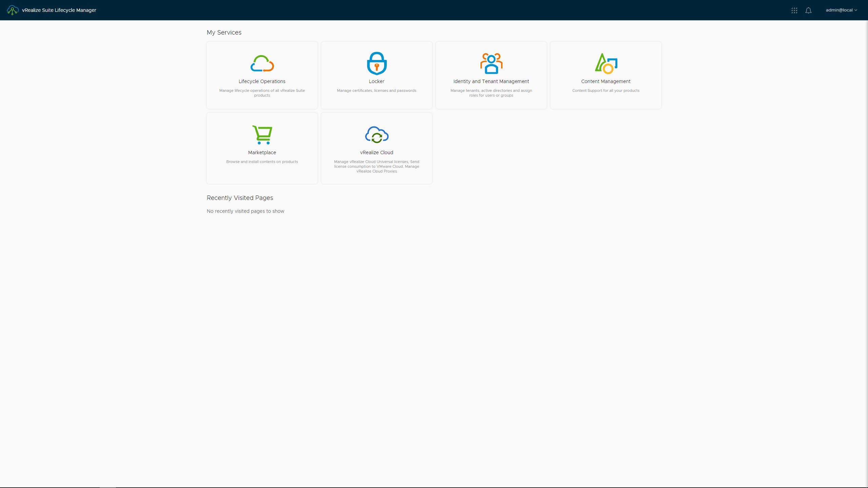Click the 'vRealize Suite Lifecycle Manager' header title
The height and width of the screenshot is (488, 868).
[59, 10]
